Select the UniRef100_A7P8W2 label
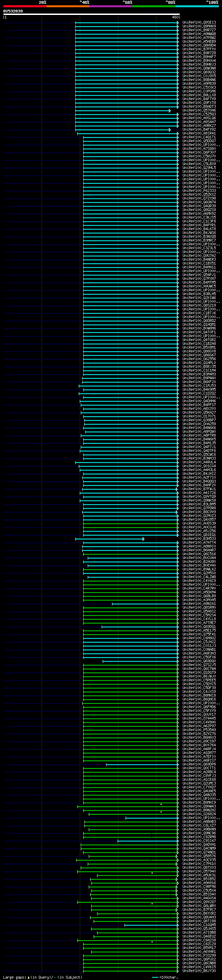This screenshot has height=980, width=222. 199,38
